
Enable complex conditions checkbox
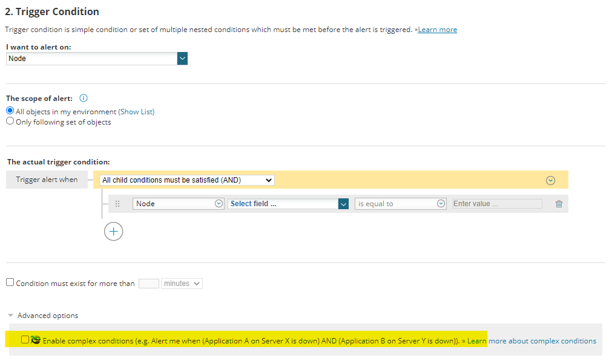coord(25,340)
